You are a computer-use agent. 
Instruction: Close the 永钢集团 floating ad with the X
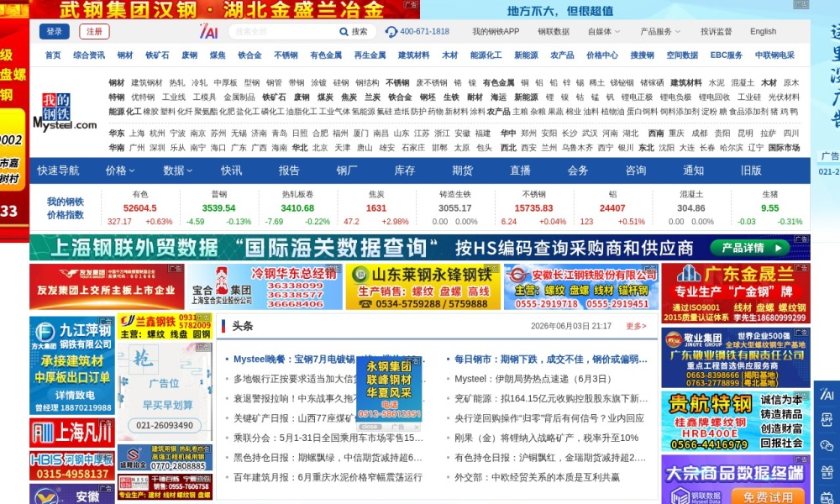point(417,427)
